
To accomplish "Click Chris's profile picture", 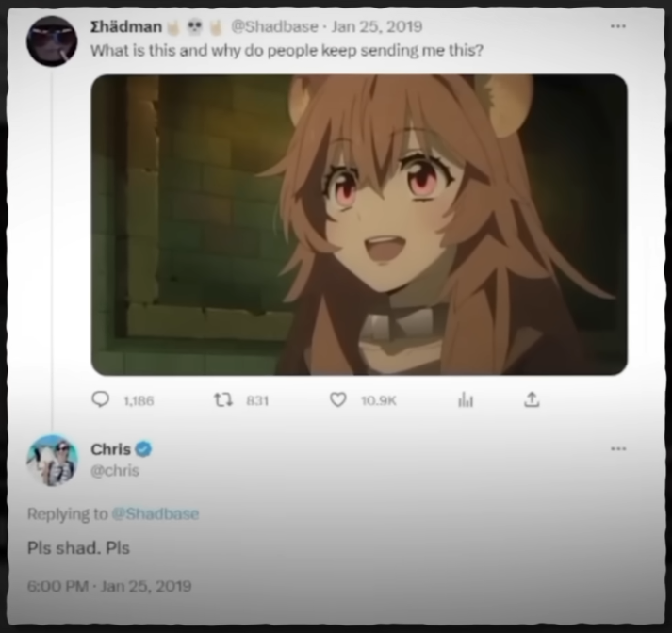I will (x=52, y=461).
